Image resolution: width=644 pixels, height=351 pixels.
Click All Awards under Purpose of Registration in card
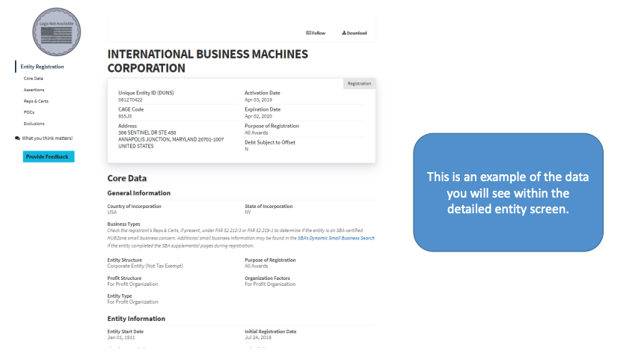[x=257, y=132]
